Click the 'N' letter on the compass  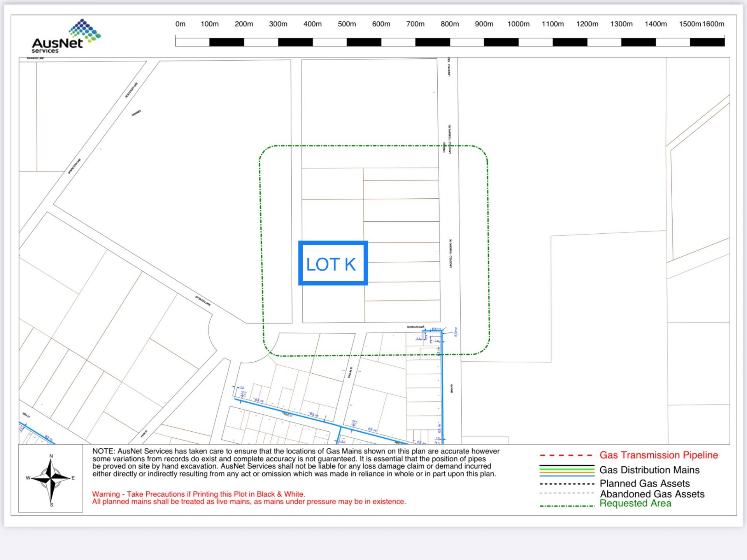point(51,456)
